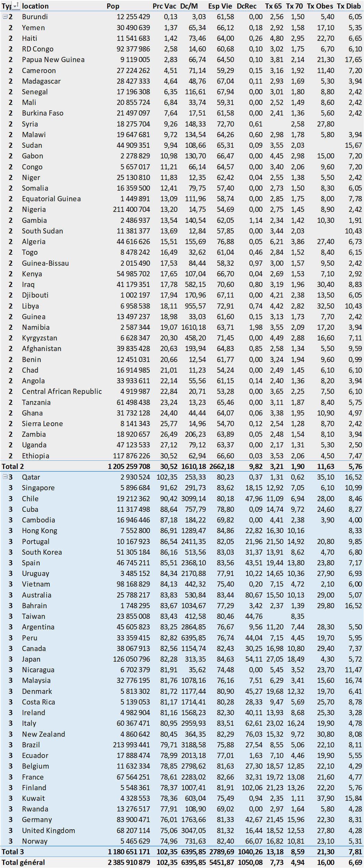Select the Total 3 subtotal row label
The image size is (364, 868).
click(x=13, y=852)
